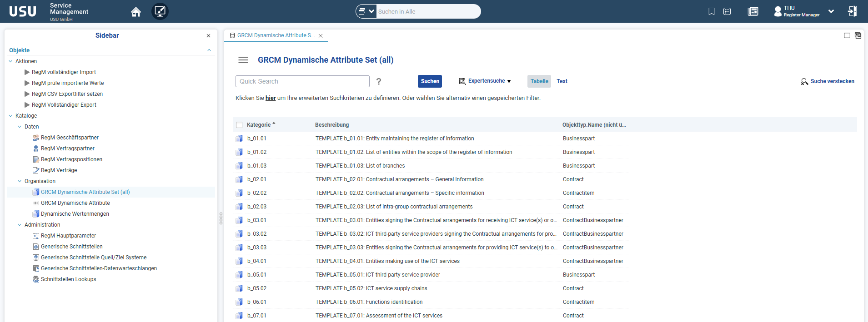Select the b_06.01 category cell

[x=257, y=302]
